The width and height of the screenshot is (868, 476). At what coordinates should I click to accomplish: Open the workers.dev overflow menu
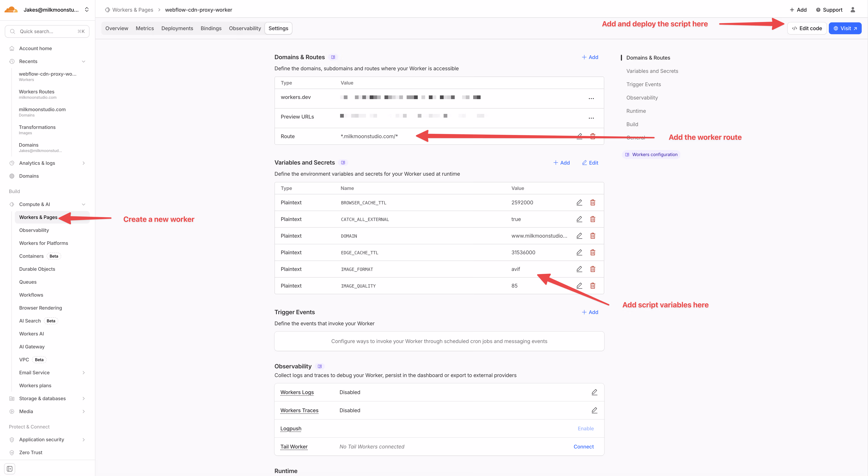591,98
